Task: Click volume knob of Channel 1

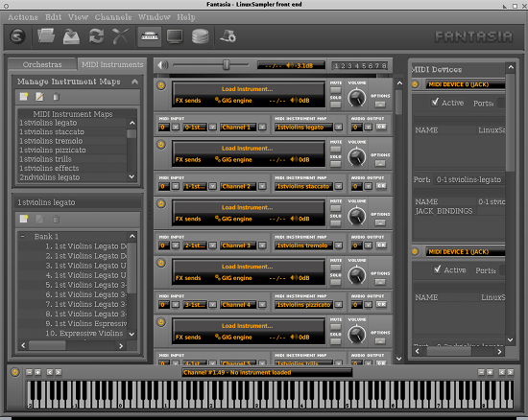Action: 356,98
